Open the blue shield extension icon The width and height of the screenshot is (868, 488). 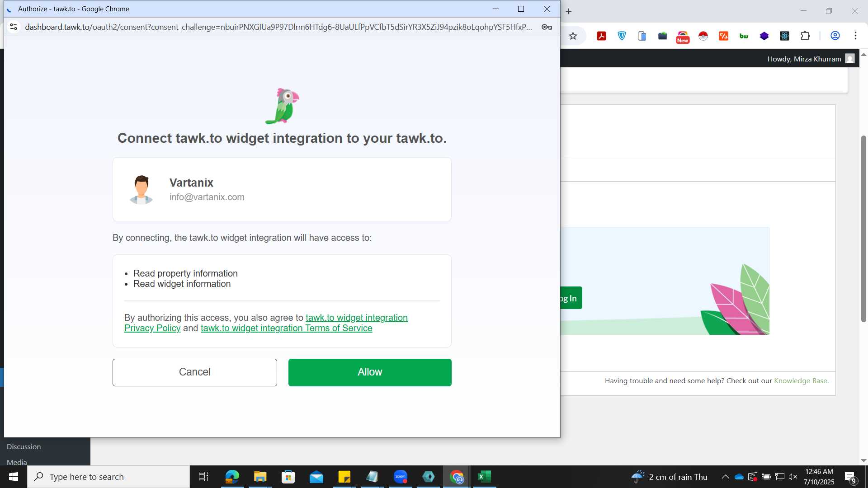pos(622,36)
